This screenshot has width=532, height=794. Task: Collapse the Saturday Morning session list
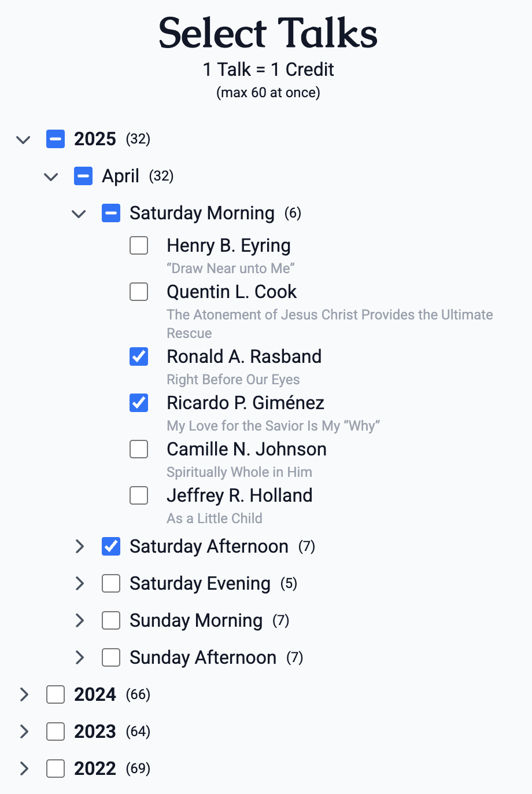pos(78,214)
